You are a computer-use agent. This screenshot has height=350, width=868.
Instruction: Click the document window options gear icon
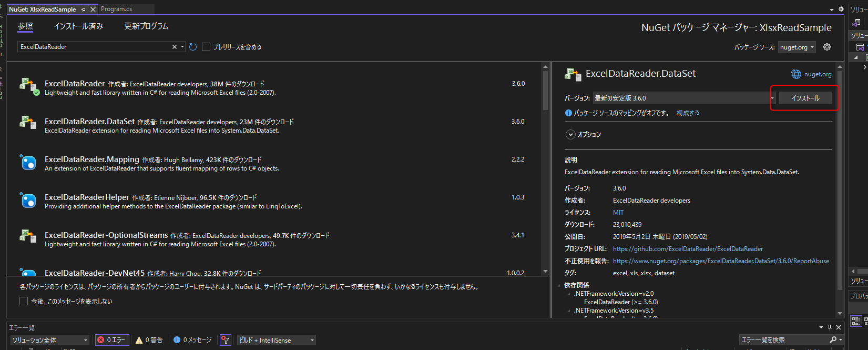click(x=841, y=9)
